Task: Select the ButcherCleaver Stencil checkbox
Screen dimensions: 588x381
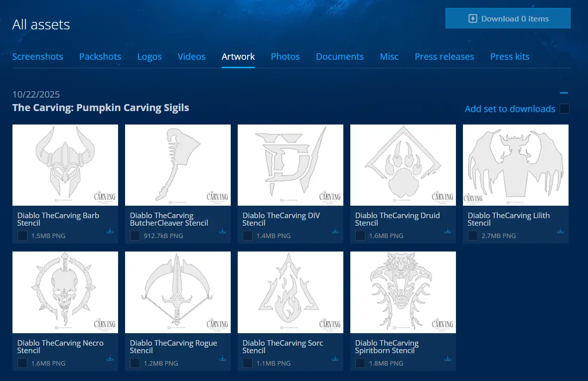Action: click(135, 236)
